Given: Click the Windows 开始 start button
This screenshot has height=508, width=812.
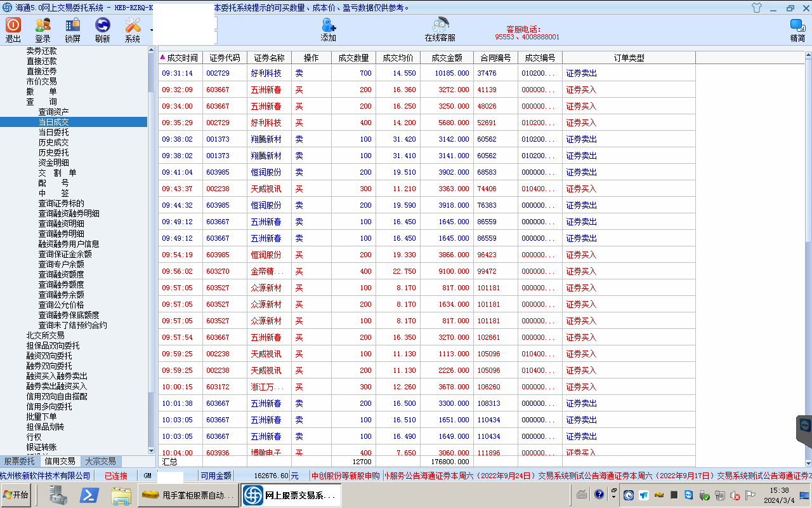Looking at the screenshot, I should coord(16,495).
